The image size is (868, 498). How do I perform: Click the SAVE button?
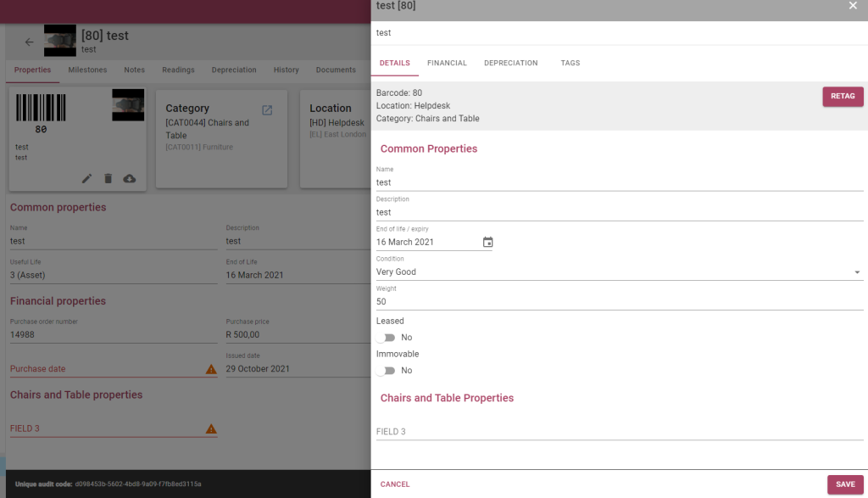pyautogui.click(x=845, y=484)
